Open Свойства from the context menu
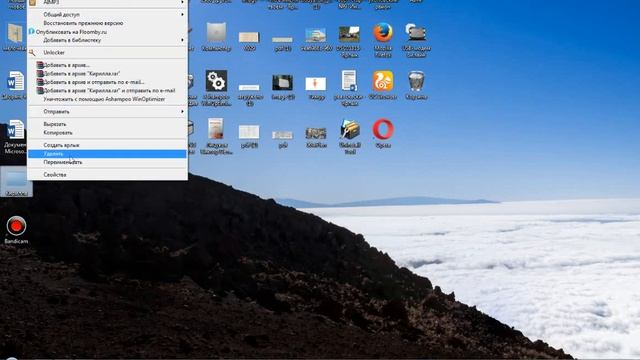 point(107,175)
